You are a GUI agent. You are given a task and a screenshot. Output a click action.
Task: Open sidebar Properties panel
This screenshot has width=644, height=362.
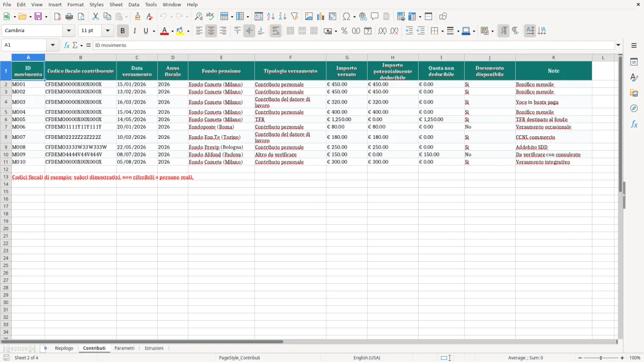pyautogui.click(x=634, y=62)
